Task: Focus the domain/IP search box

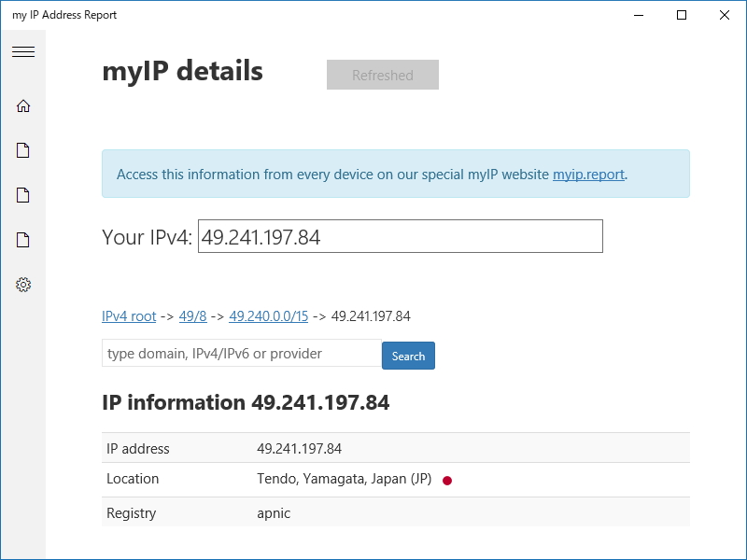Action: tap(242, 354)
